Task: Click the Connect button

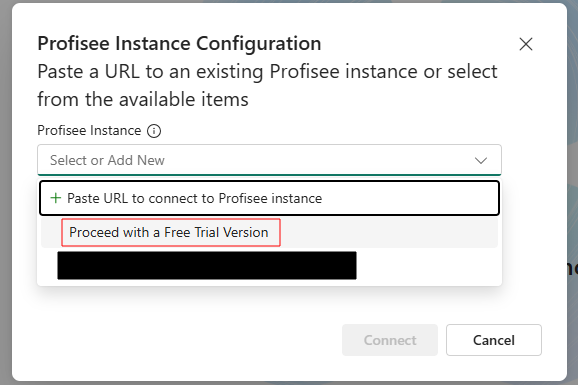Action: pyautogui.click(x=390, y=340)
